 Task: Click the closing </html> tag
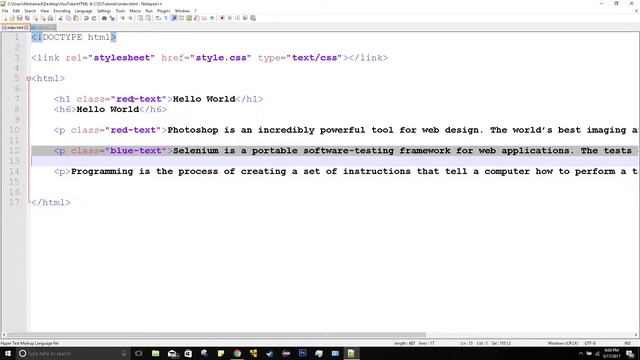click(x=51, y=202)
